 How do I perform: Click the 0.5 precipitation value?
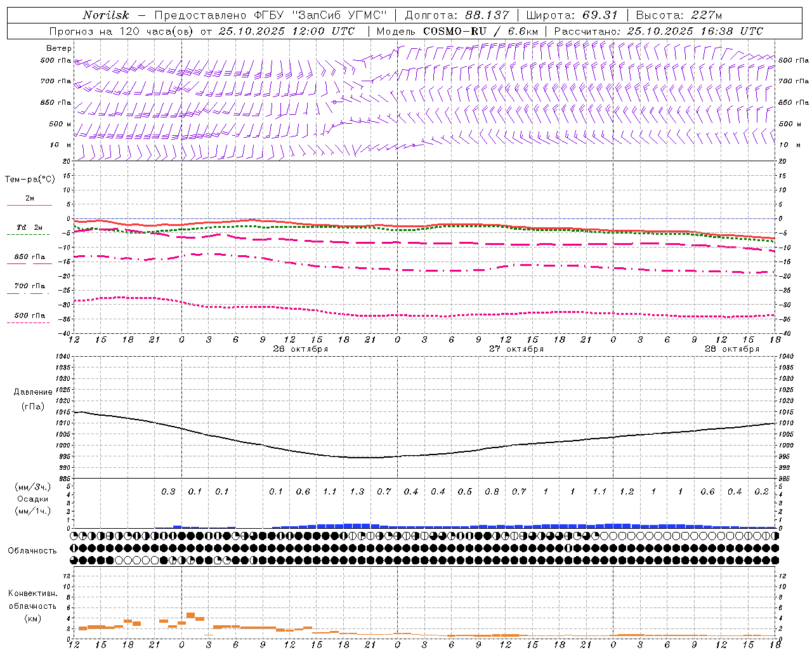point(465,491)
